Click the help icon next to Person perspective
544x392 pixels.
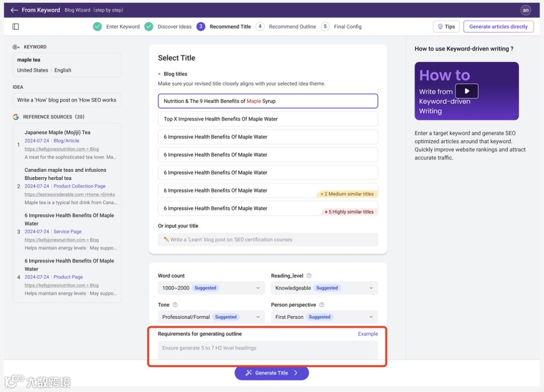(321, 304)
